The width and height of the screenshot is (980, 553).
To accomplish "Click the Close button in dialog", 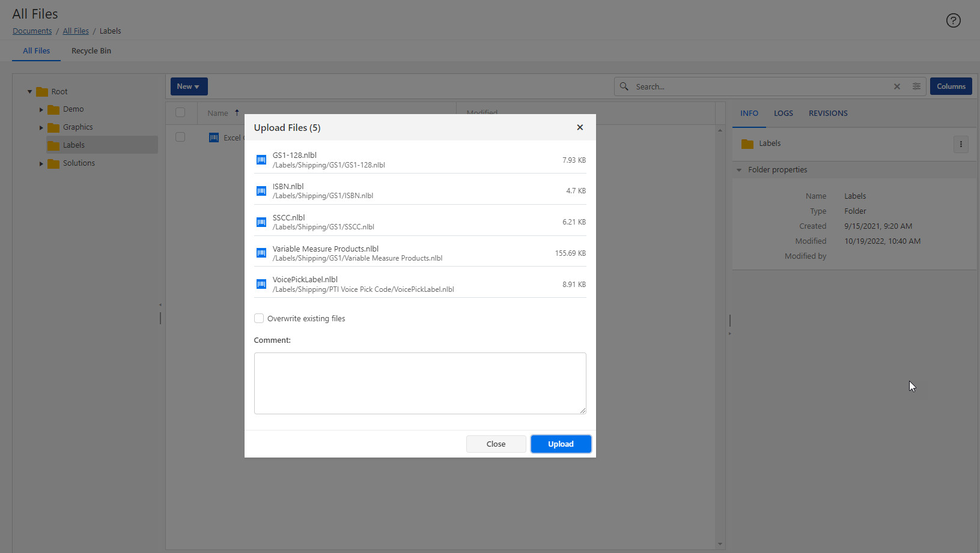I will coord(496,444).
